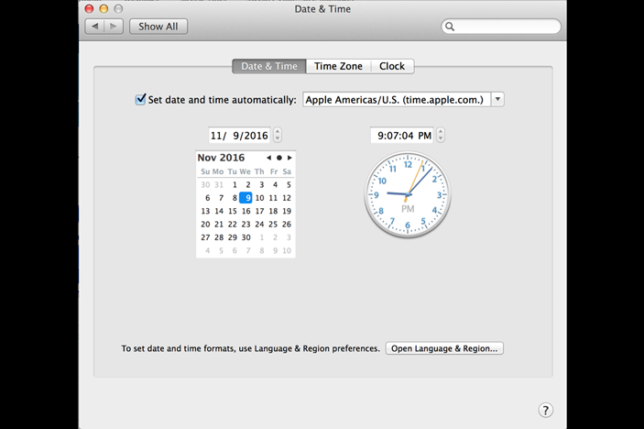Image resolution: width=644 pixels, height=429 pixels.
Task: Click November 18 in the calendar
Action: (x=273, y=211)
